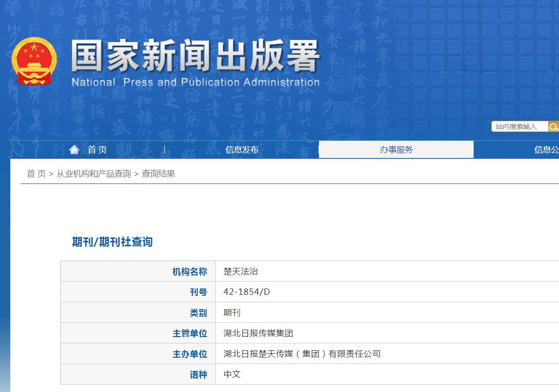Open the 信息发布 menu

241,150
